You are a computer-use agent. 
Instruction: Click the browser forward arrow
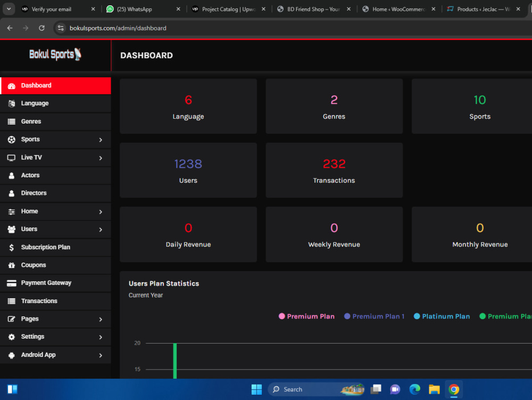[x=26, y=28]
